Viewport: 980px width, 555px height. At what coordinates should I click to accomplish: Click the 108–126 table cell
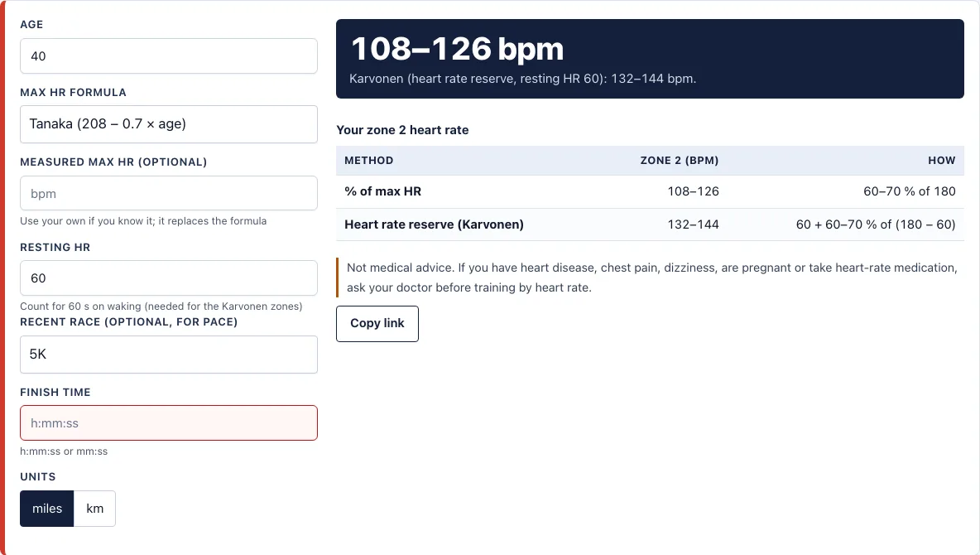(693, 191)
